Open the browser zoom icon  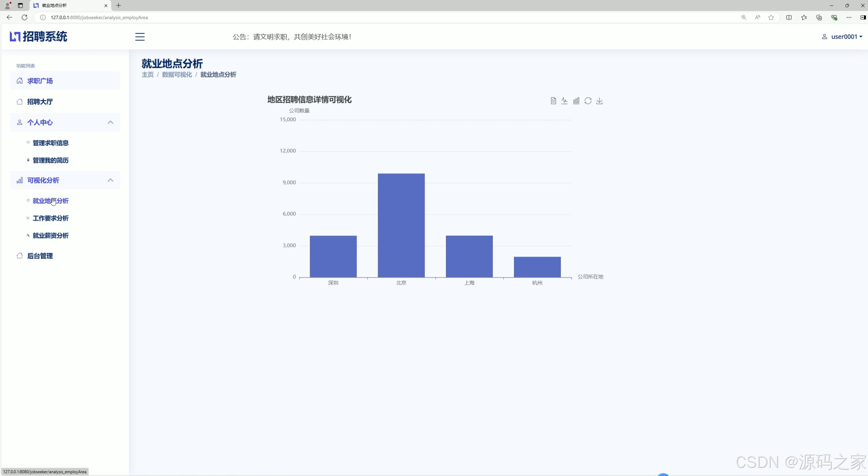744,18
